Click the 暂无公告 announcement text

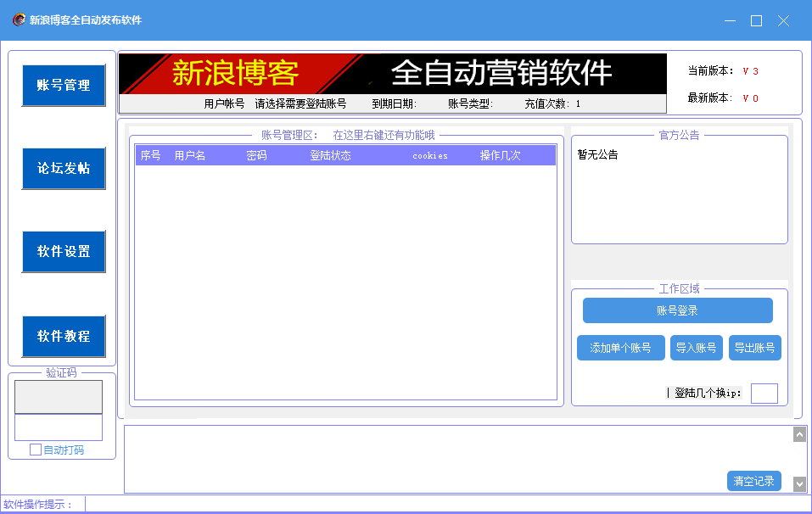(597, 154)
